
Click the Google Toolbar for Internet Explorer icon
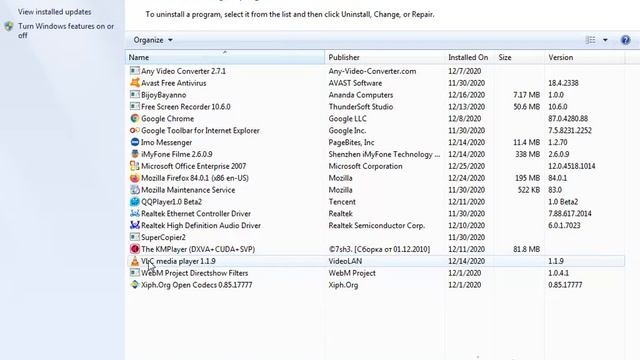pyautogui.click(x=135, y=131)
